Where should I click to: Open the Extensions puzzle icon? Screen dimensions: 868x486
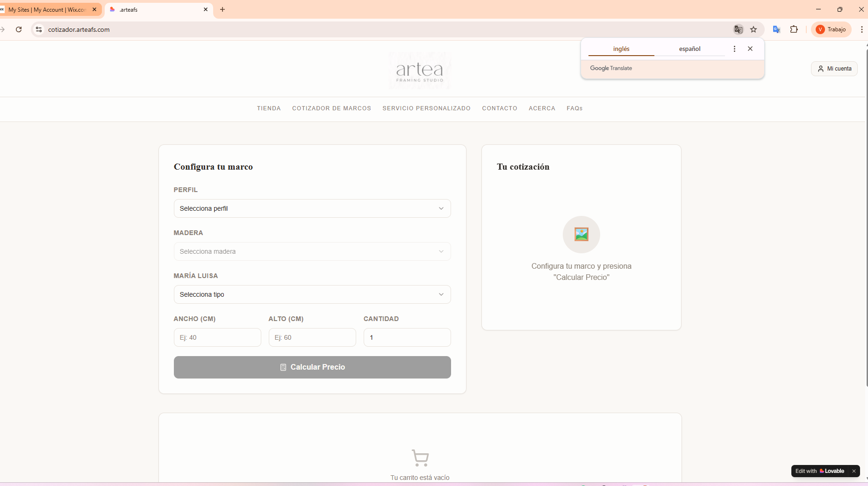794,29
